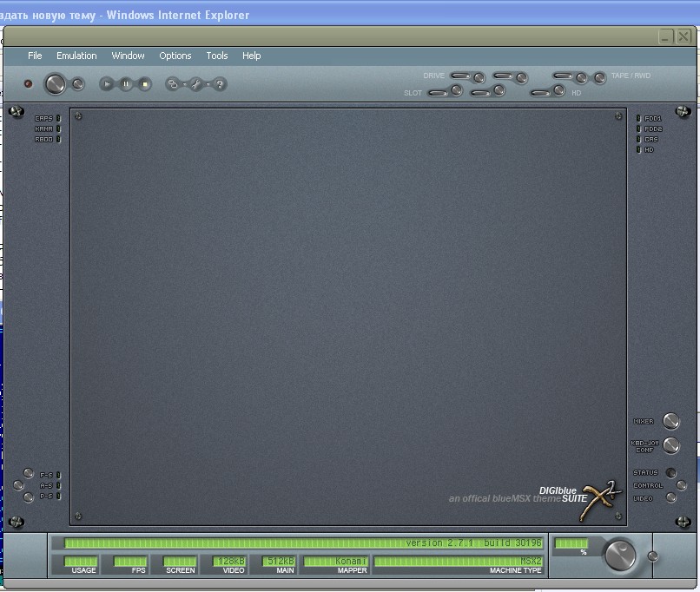Viewport: 700px width, 592px height.
Task: Open the Help menu
Action: (x=251, y=56)
